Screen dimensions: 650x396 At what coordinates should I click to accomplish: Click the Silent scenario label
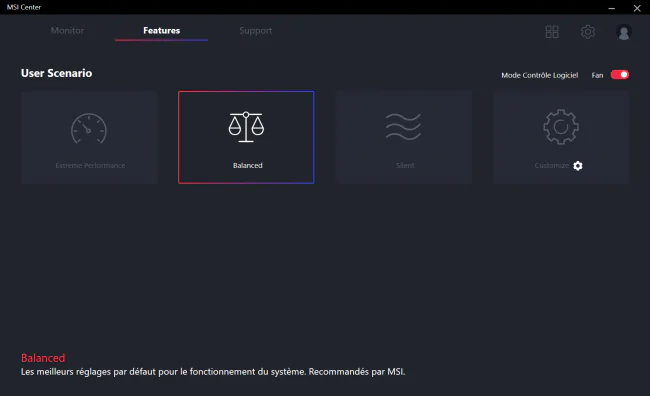[405, 165]
